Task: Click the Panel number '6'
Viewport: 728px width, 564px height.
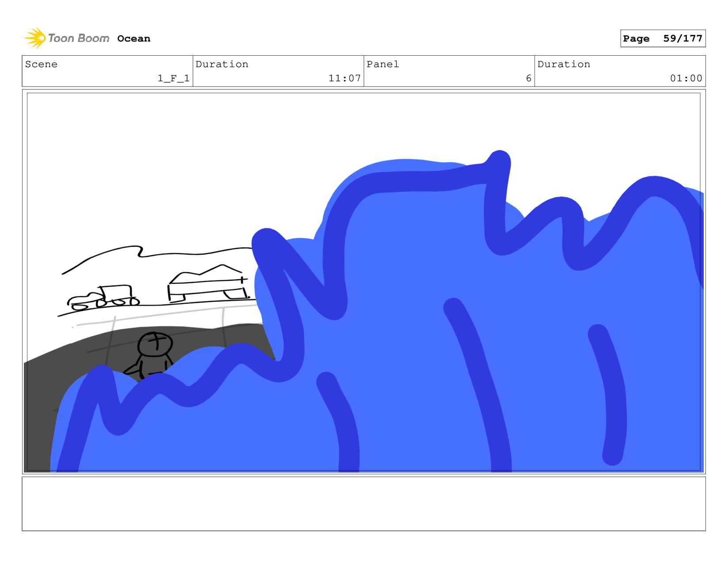Action: click(x=528, y=78)
